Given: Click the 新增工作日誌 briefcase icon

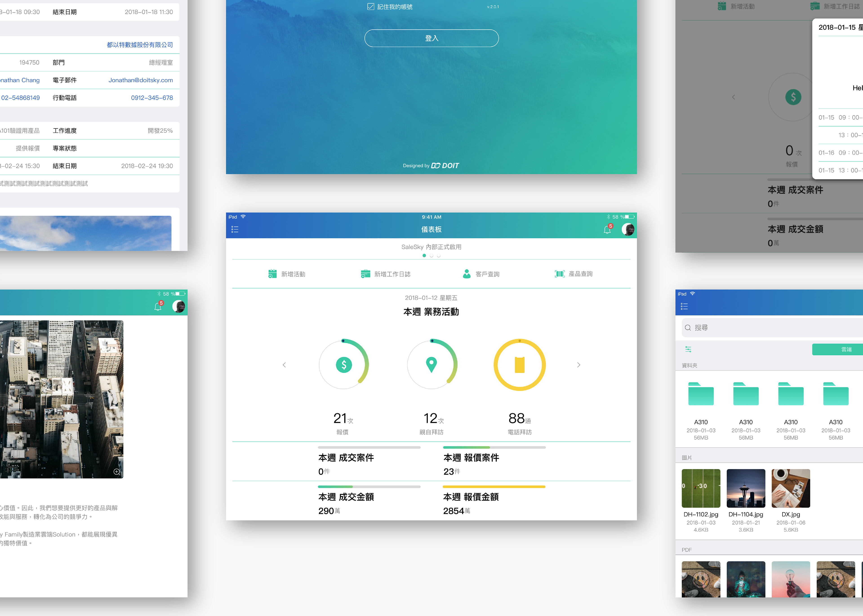Looking at the screenshot, I should 365,274.
